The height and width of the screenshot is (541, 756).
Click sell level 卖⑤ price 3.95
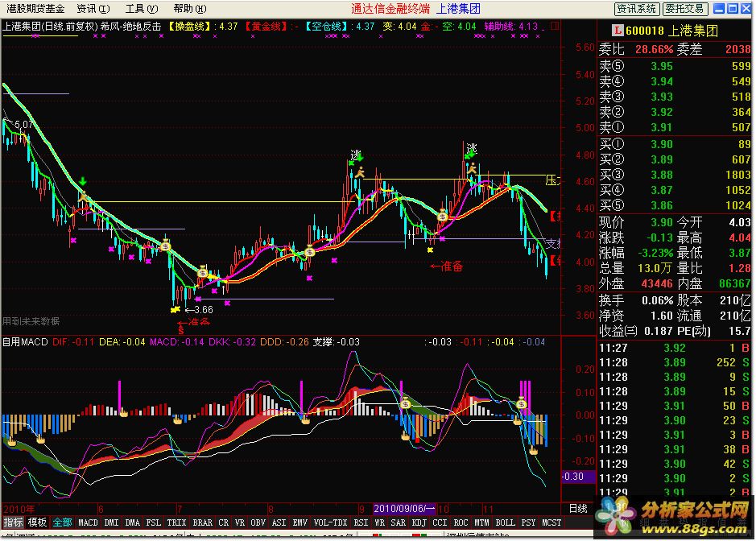(x=662, y=66)
